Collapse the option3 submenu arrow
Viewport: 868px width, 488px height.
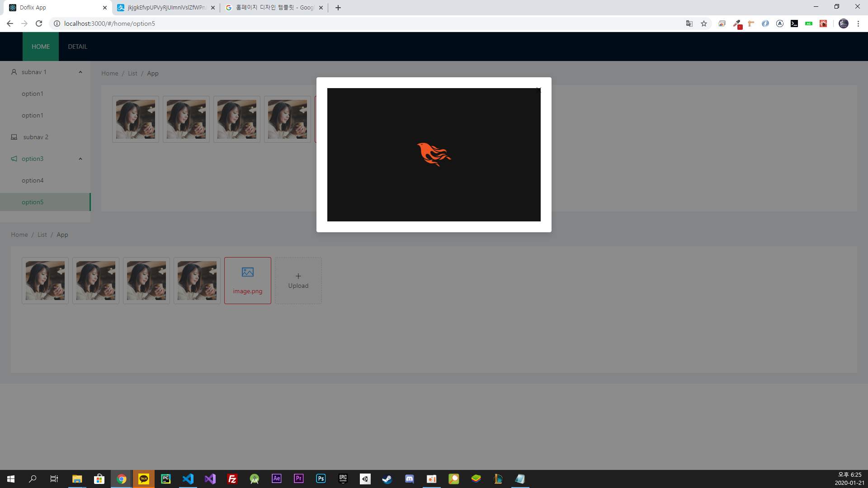pos(80,159)
